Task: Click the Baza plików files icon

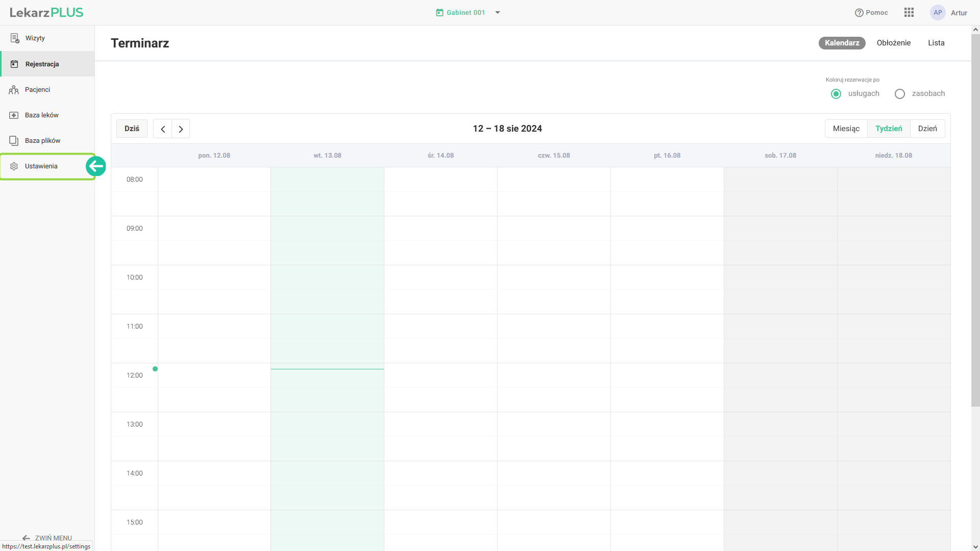Action: (14, 141)
